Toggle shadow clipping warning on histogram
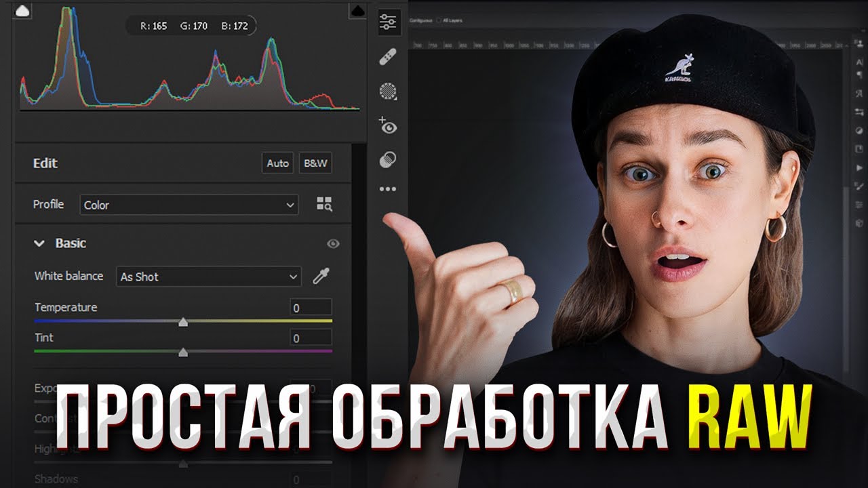 (x=22, y=10)
